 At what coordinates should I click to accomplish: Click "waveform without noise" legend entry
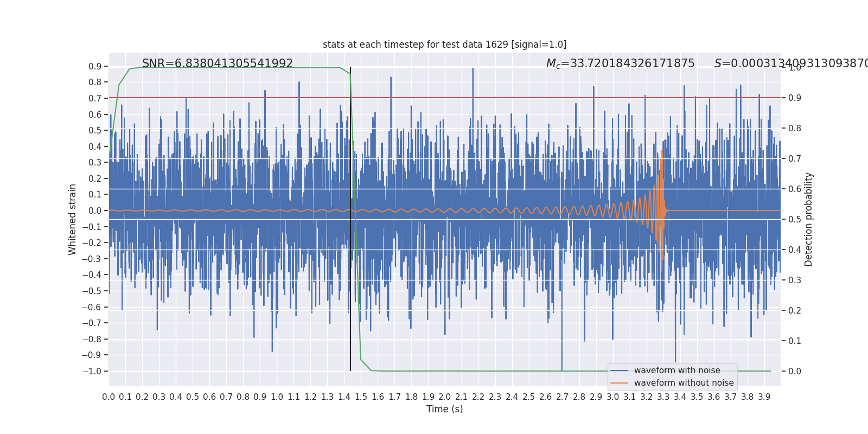[x=684, y=383]
